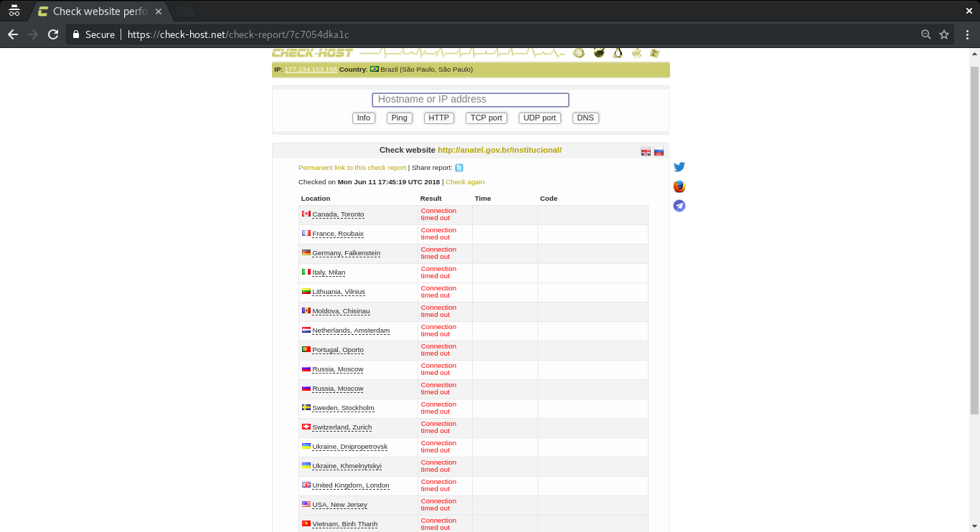This screenshot has width=980, height=532.
Task: Click the Brazil flag next to Country
Action: tap(374, 69)
